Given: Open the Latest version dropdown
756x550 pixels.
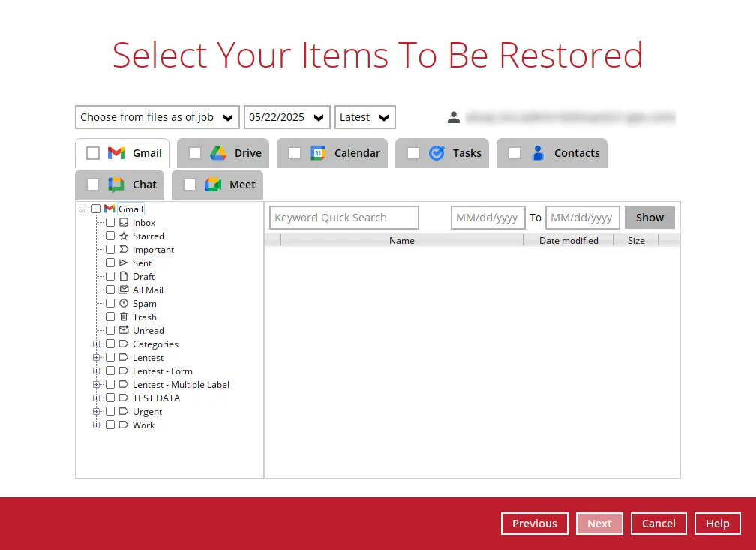Looking at the screenshot, I should 364,117.
